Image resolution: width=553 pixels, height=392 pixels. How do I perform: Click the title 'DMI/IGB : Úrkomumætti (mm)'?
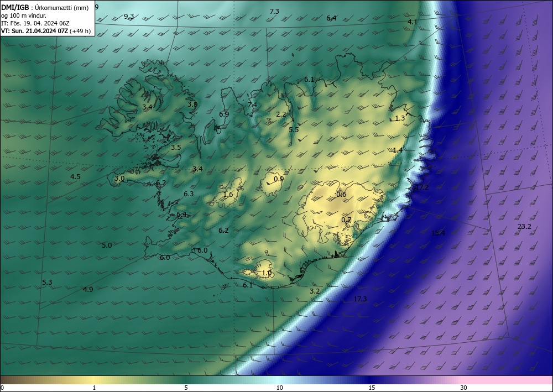[x=45, y=8]
